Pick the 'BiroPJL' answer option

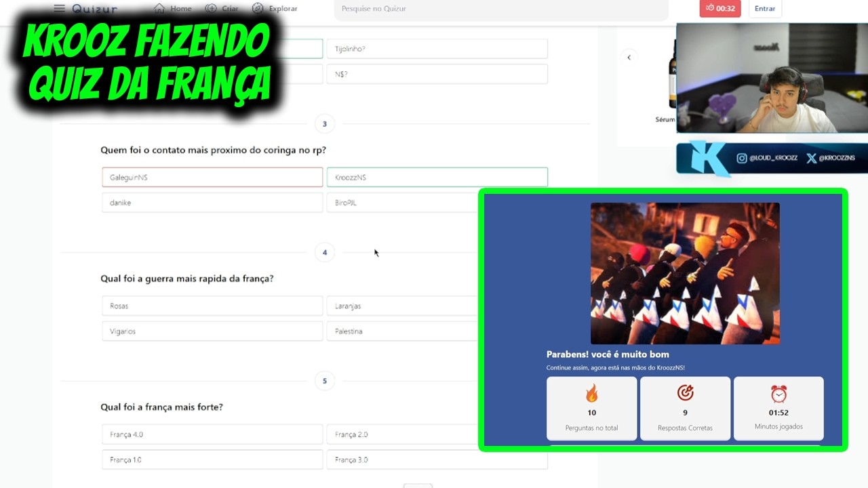coord(403,203)
